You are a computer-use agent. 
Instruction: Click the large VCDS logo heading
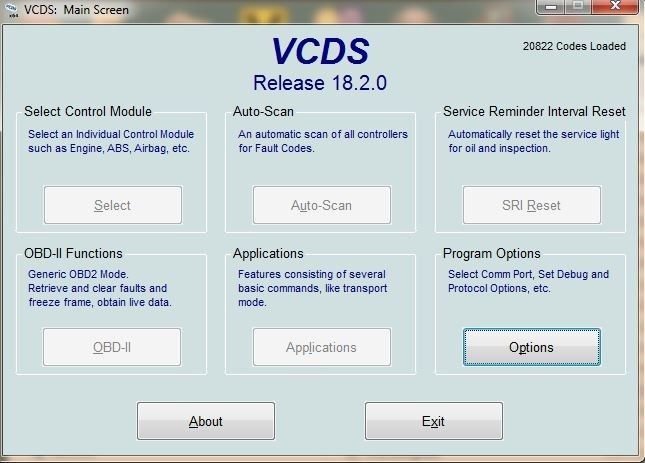point(320,51)
